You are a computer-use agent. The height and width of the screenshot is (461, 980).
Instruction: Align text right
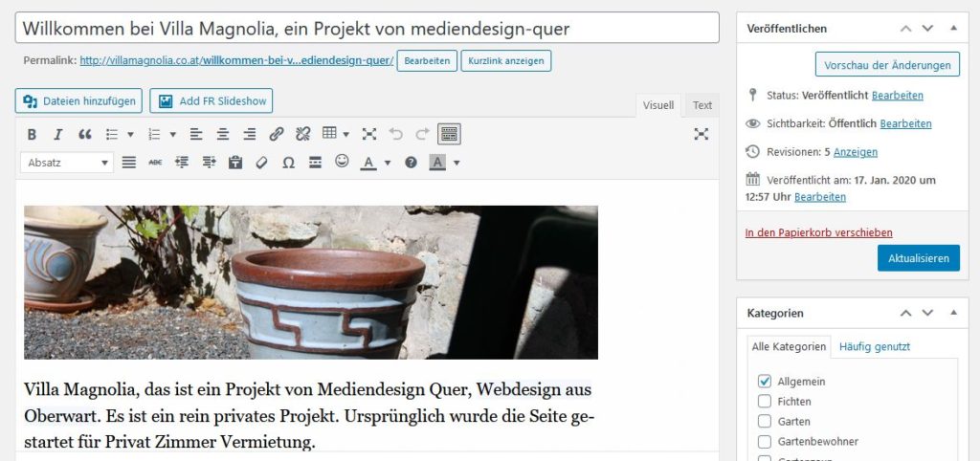click(x=250, y=134)
